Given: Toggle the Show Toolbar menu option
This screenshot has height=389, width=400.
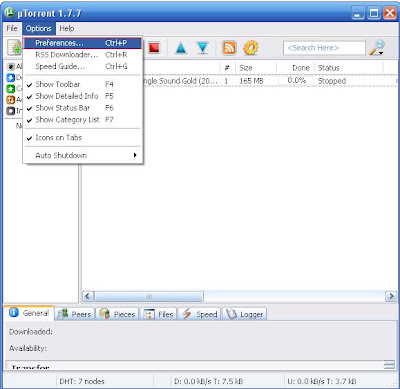Looking at the screenshot, I should click(83, 84).
